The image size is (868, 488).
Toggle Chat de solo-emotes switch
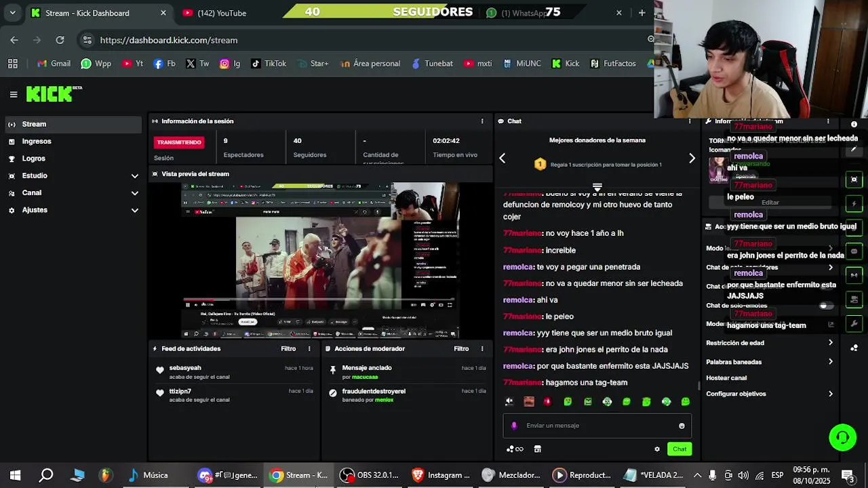[x=825, y=306]
